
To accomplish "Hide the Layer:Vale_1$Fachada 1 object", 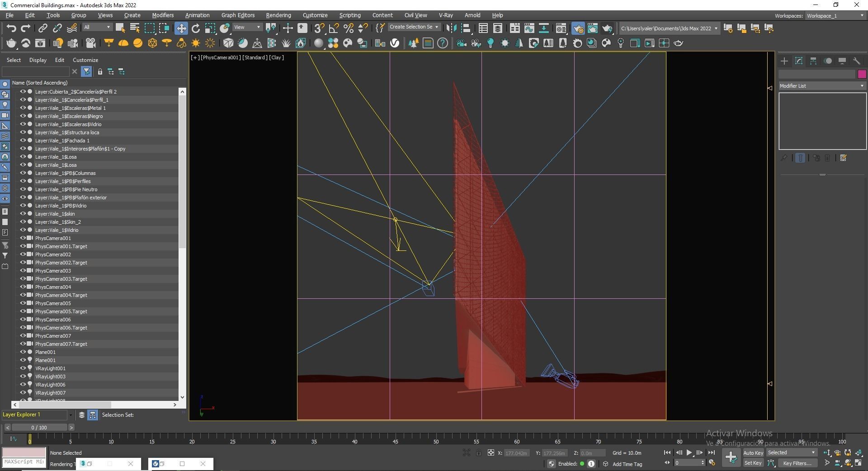I will coord(23,141).
